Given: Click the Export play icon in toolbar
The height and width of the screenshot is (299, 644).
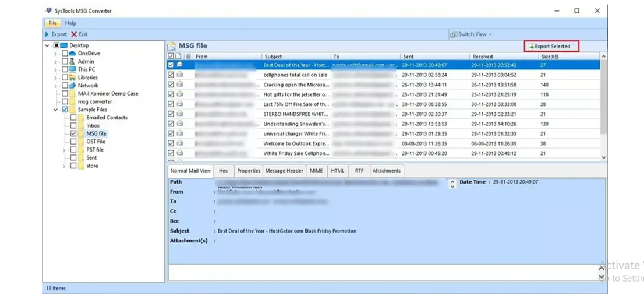Looking at the screenshot, I should tap(47, 34).
